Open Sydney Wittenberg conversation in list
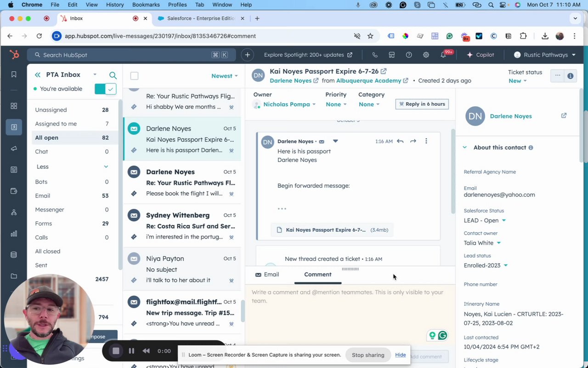This screenshot has width=588, height=368. coord(182,226)
